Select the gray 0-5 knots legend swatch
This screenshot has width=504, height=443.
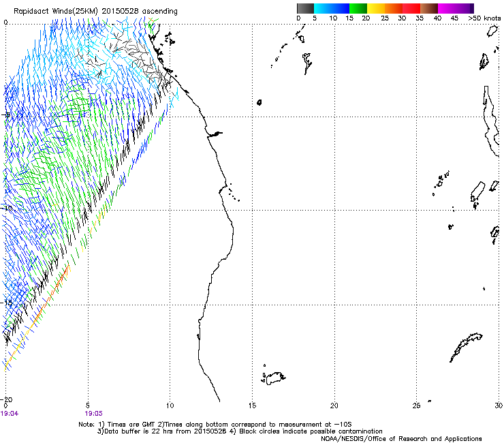[306, 8]
